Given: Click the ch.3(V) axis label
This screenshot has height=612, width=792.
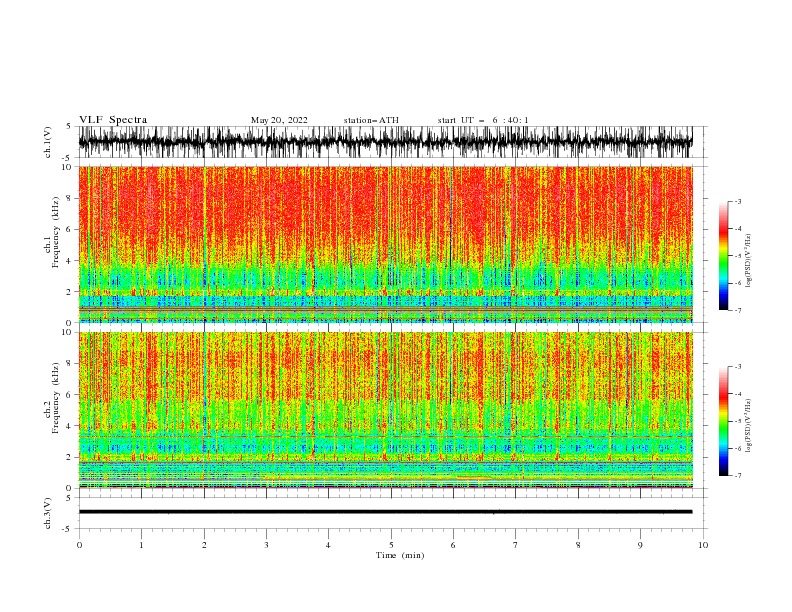Looking at the screenshot, I should (48, 513).
